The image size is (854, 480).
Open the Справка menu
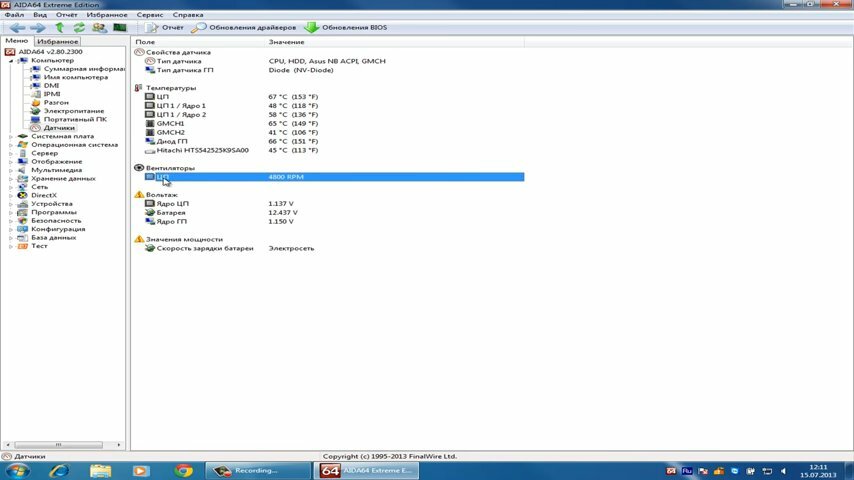coord(188,15)
